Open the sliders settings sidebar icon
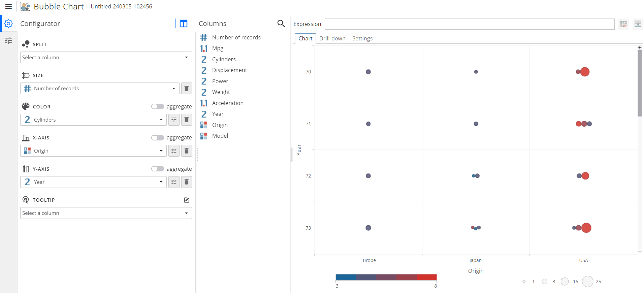Screen dimensions: 644x293 (x=8, y=40)
